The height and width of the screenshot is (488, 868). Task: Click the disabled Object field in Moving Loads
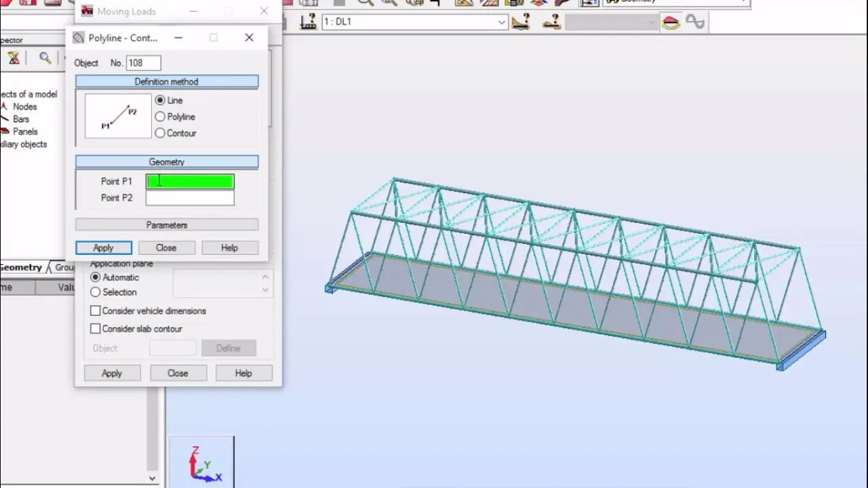click(172, 348)
